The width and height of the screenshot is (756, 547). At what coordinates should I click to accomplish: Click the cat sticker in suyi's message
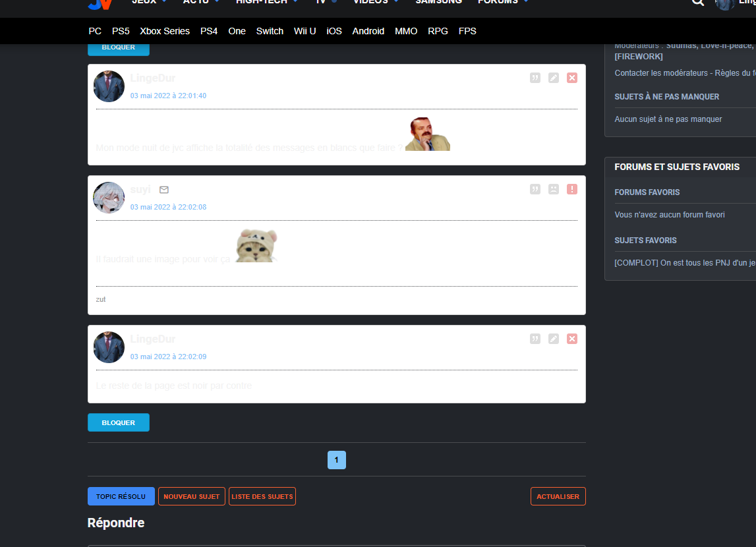tap(256, 246)
